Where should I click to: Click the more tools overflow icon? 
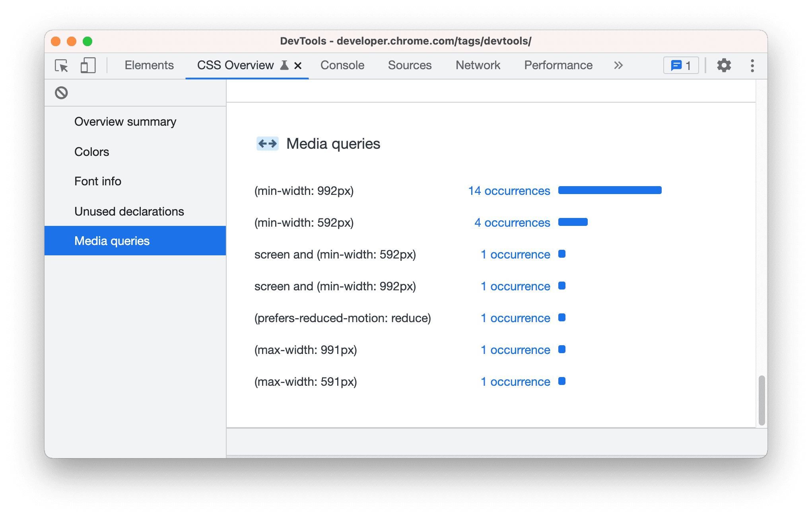(x=620, y=65)
